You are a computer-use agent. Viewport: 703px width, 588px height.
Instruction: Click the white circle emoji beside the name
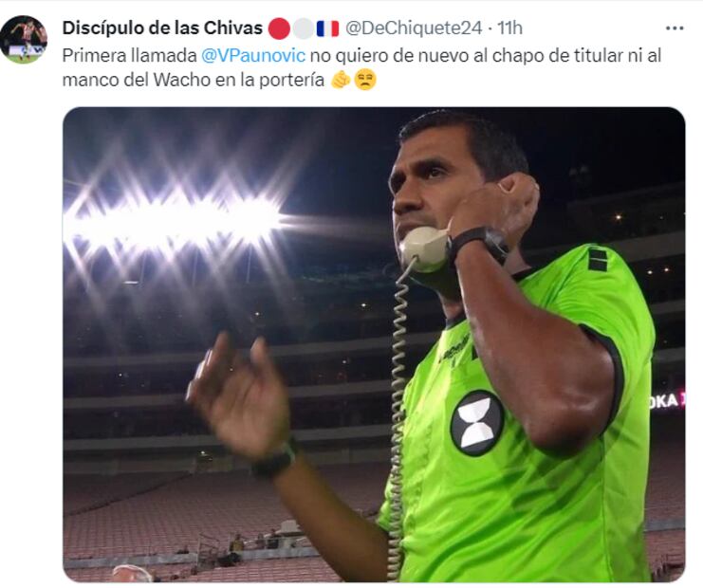click(x=304, y=28)
